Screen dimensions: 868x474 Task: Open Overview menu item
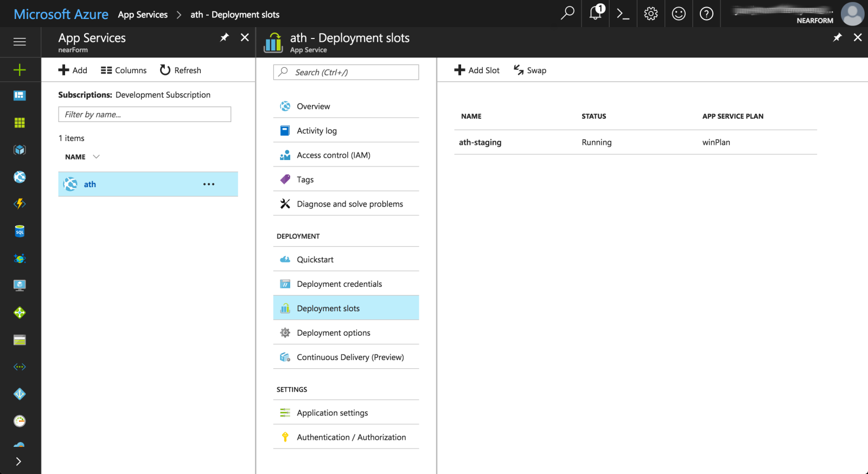346,106
